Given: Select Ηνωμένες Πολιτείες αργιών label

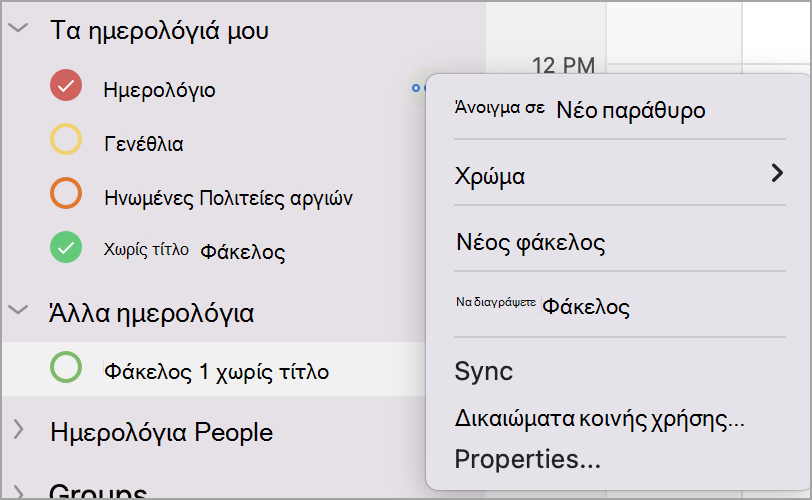Looking at the screenshot, I should click(x=228, y=198).
